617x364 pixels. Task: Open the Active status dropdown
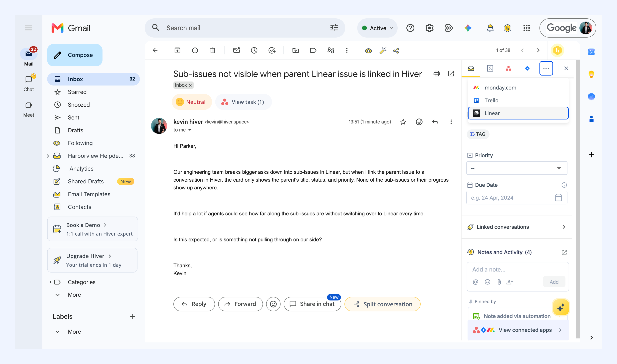[377, 28]
